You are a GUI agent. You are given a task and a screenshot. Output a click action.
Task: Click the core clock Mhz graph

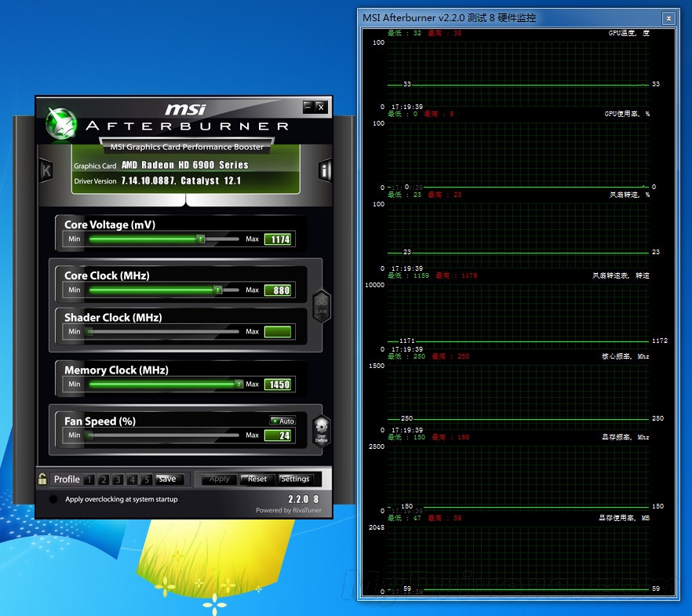pyautogui.click(x=518, y=398)
